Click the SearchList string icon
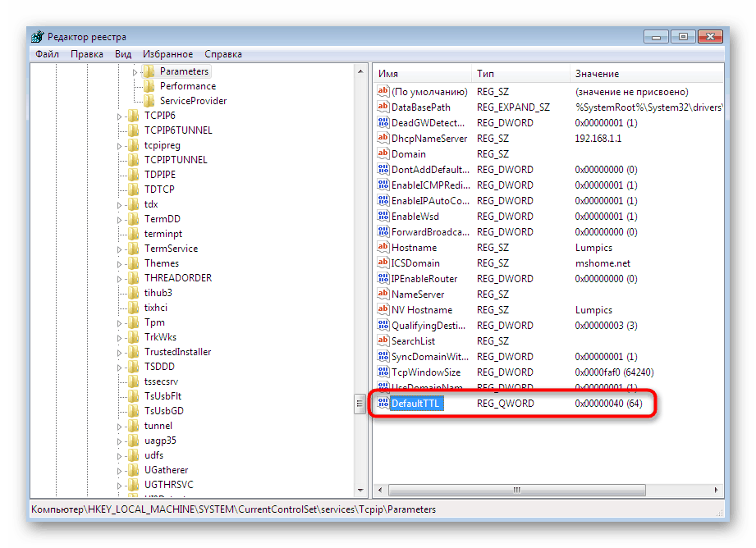 (383, 340)
